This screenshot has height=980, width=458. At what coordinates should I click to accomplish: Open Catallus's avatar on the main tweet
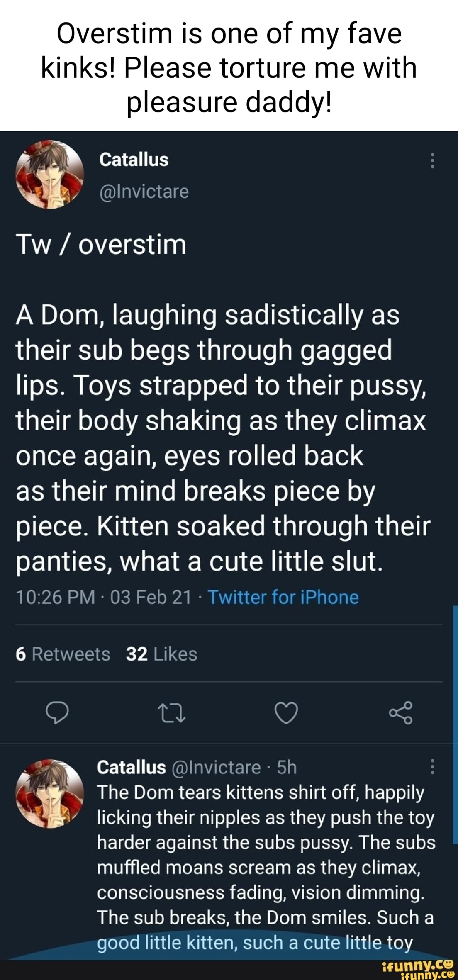point(50,174)
